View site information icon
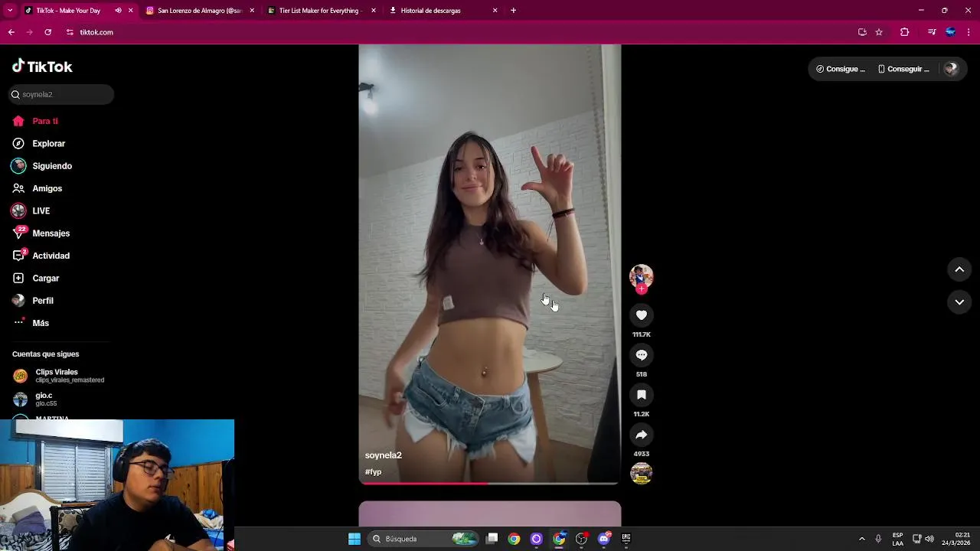Screen dimensions: 980x551 tap(70, 32)
